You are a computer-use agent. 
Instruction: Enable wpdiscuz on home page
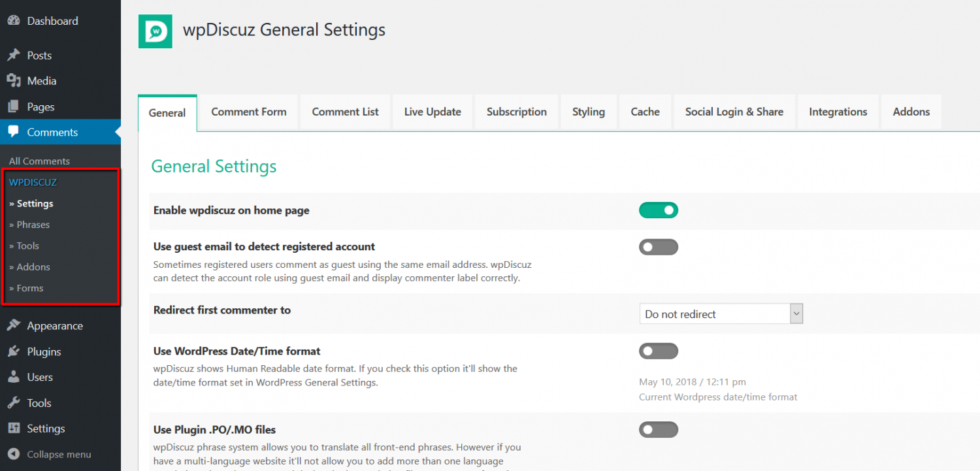point(659,210)
